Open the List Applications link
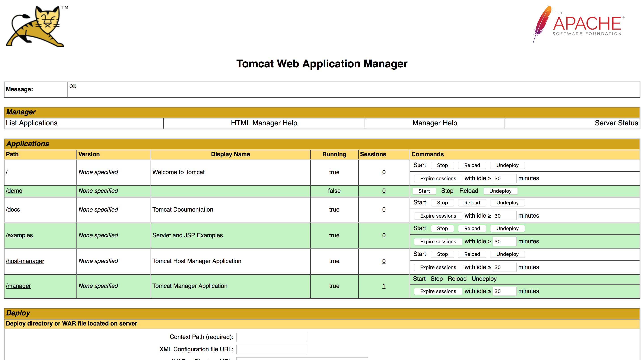 (32, 123)
